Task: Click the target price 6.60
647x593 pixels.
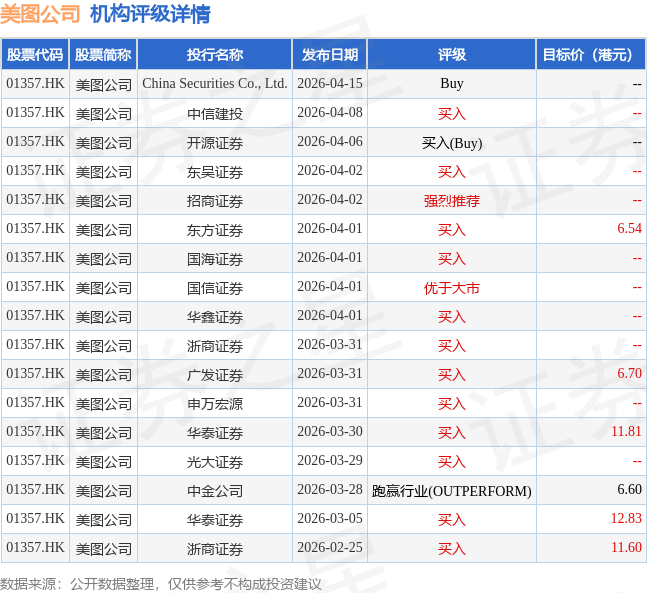Action: tap(629, 489)
